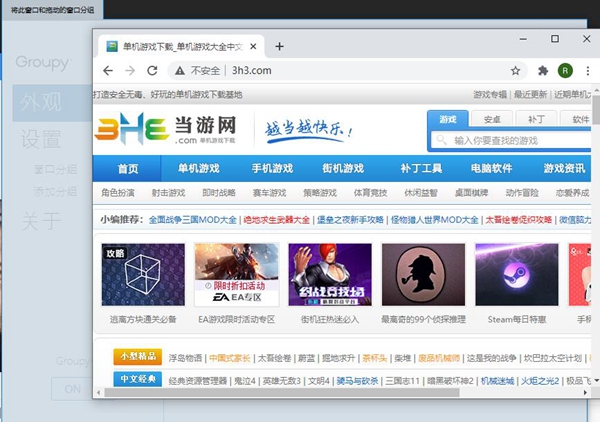
Task: Click the 桌面棋牌 category link
Action: tap(471, 193)
